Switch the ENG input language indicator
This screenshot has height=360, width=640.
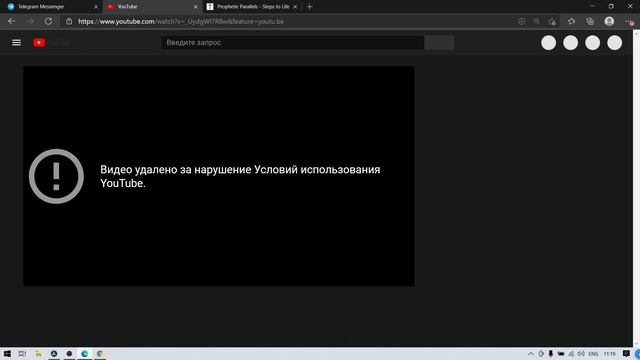pos(593,353)
